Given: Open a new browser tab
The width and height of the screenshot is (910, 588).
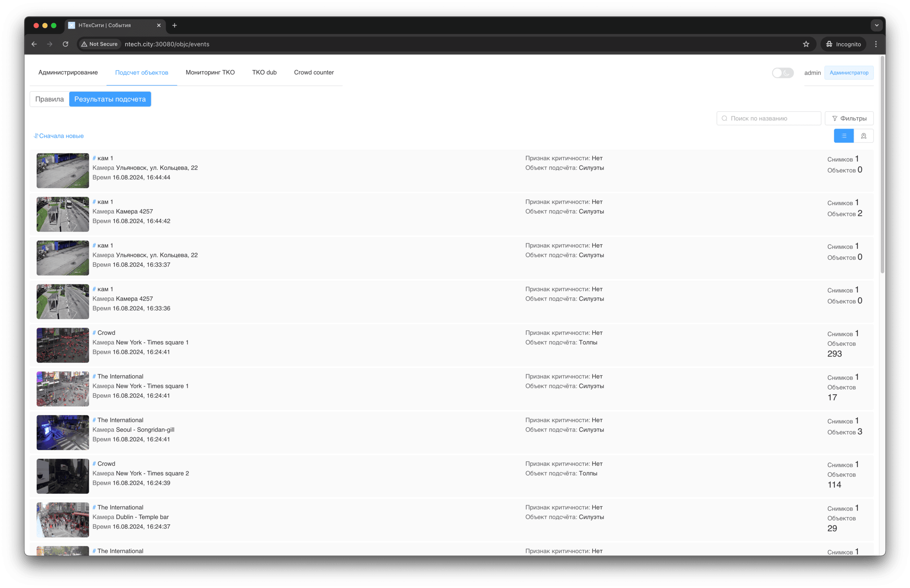Looking at the screenshot, I should point(174,25).
